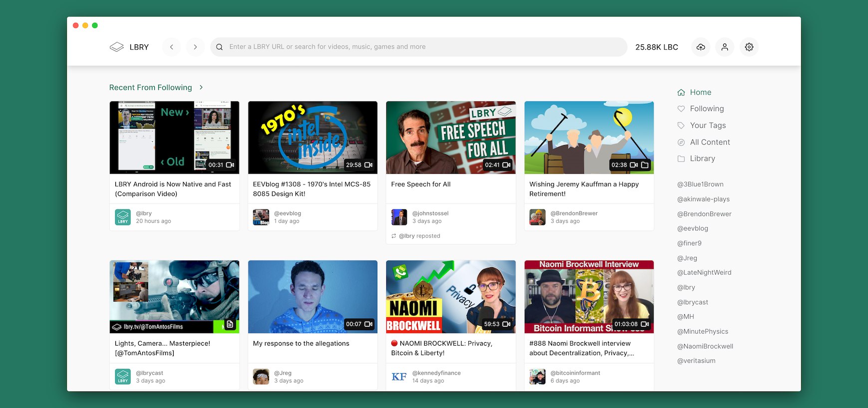Open Naomi Brockwell Interview thumbnail
868x408 pixels.
[589, 297]
